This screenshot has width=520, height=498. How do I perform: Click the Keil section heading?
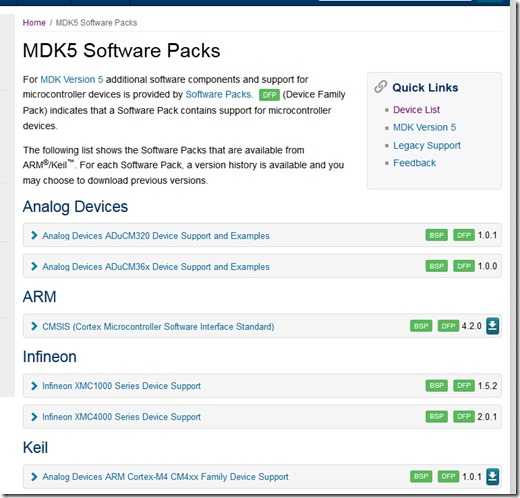pos(35,447)
